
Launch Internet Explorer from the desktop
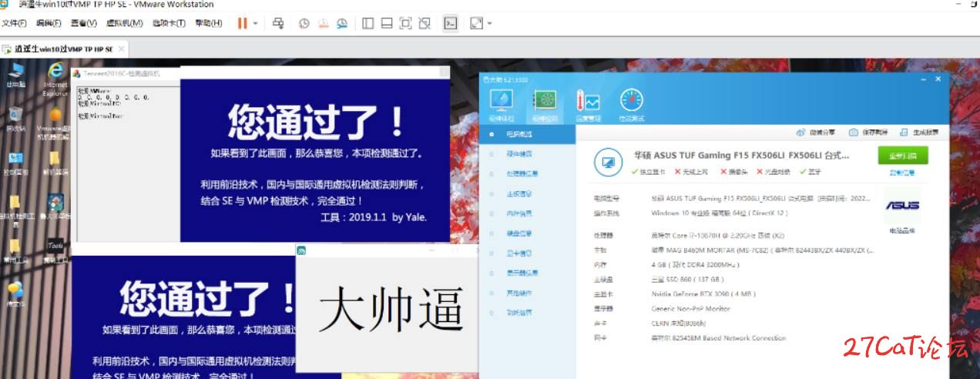point(55,78)
